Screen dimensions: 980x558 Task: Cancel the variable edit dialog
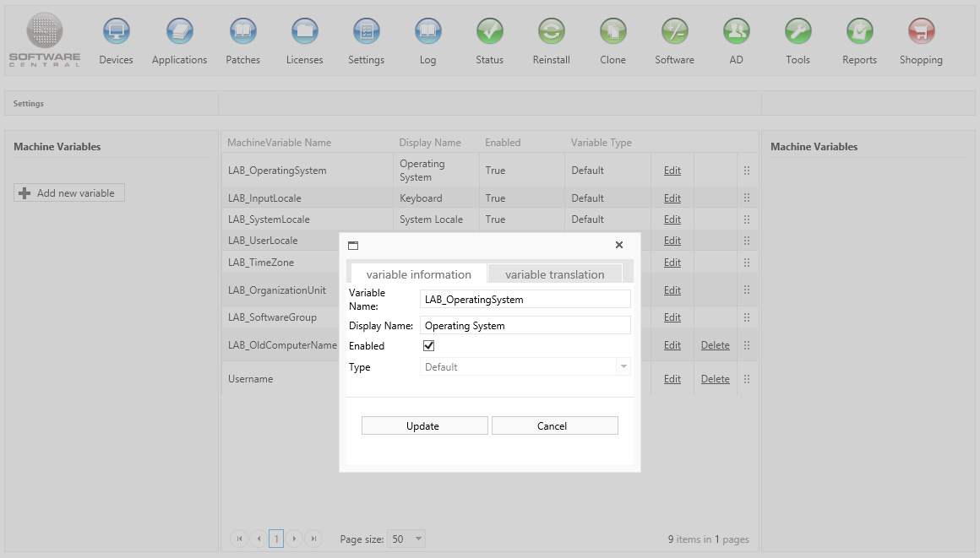coord(554,426)
